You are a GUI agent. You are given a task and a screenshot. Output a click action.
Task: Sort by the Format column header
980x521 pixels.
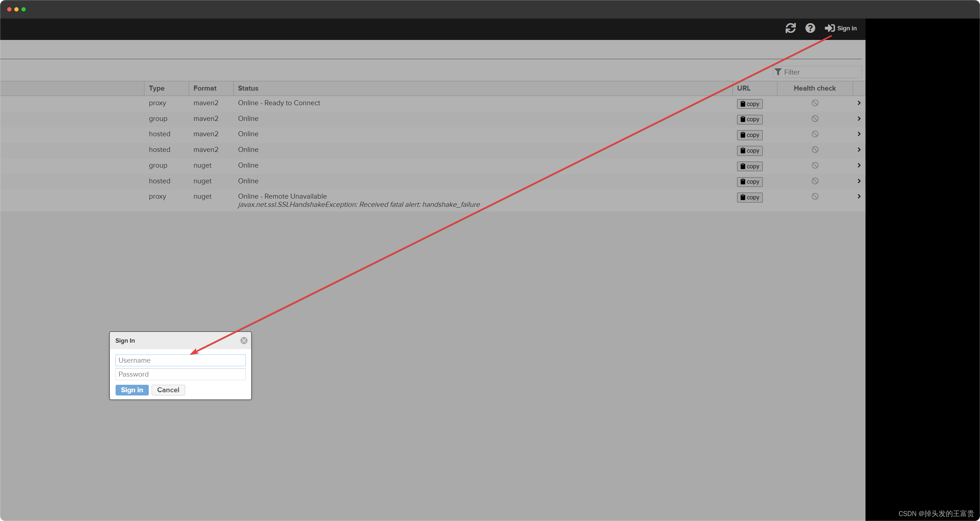click(x=205, y=88)
